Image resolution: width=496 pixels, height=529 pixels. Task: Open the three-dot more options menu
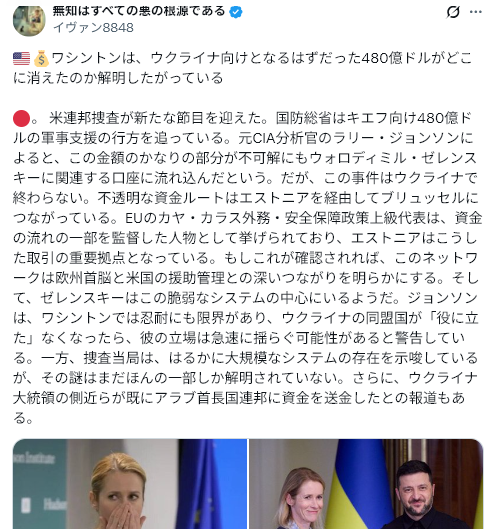pos(476,12)
